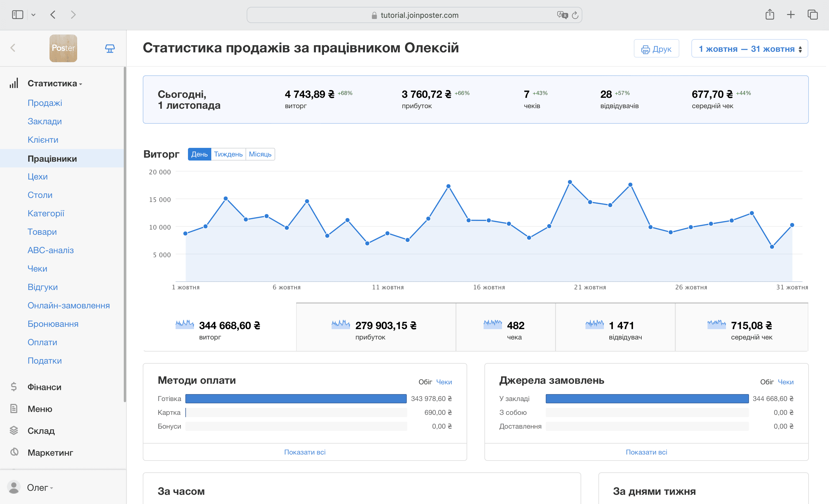Open sidebar options dropdown arrow in Safari

(33, 15)
